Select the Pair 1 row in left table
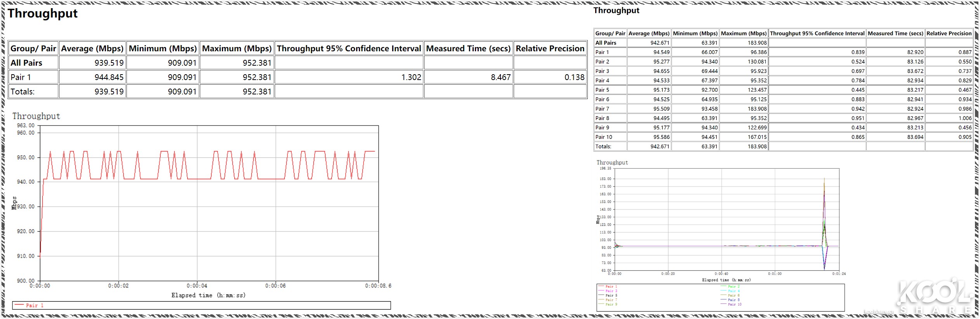This screenshot has width=980, height=319. tap(21, 77)
